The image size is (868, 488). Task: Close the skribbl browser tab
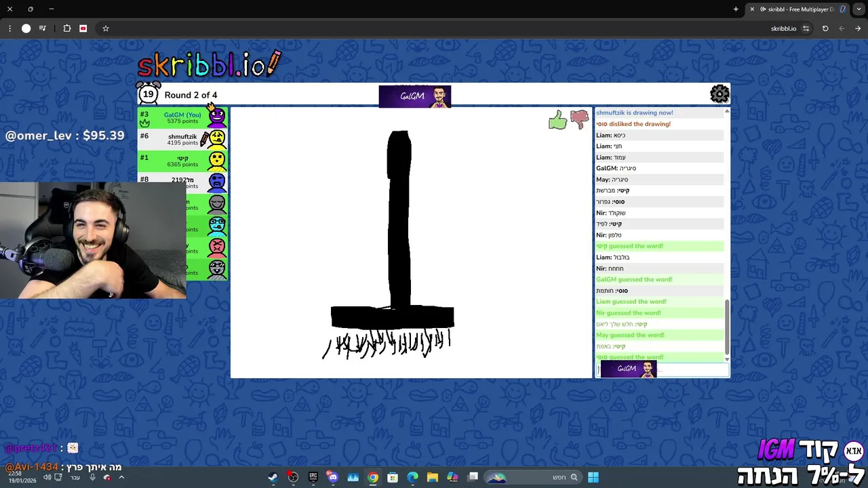point(751,9)
